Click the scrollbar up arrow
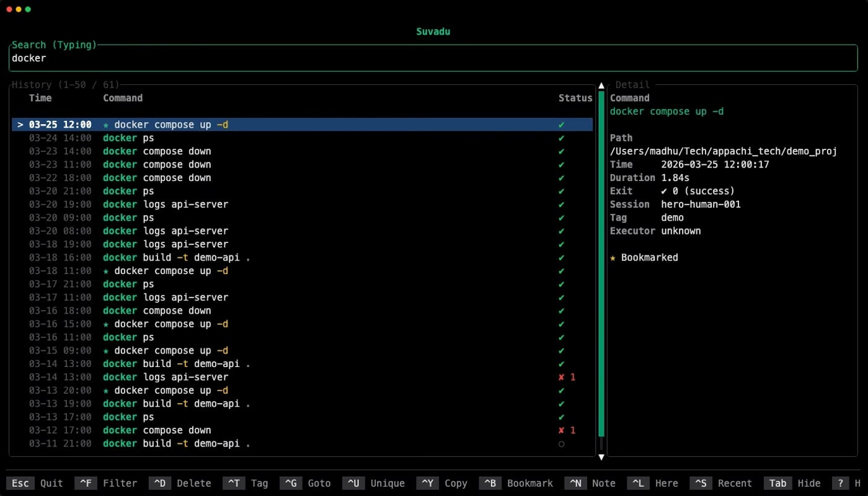868x496 pixels. click(x=601, y=86)
